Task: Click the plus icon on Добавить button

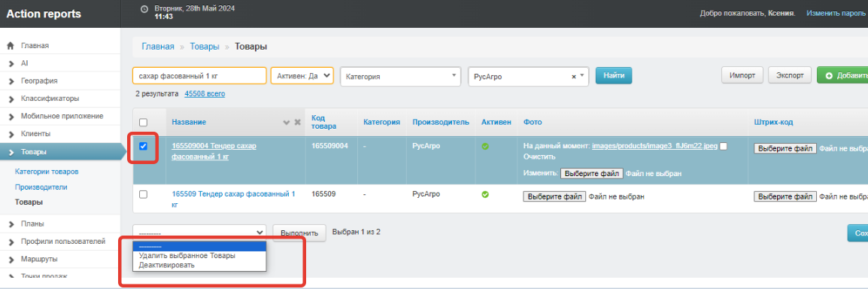Action: click(829, 76)
